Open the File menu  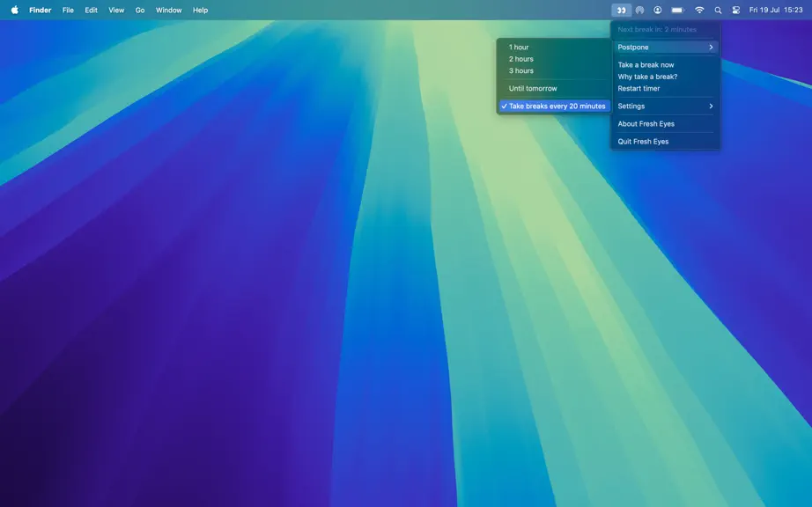coord(68,10)
